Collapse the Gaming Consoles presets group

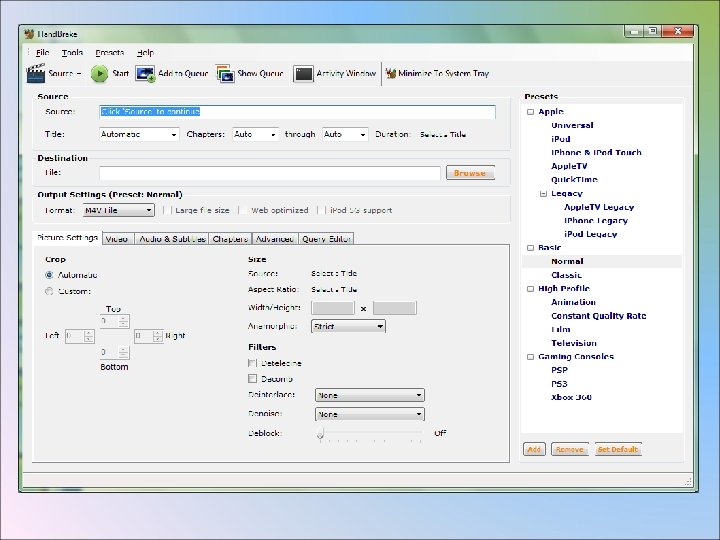(x=530, y=356)
